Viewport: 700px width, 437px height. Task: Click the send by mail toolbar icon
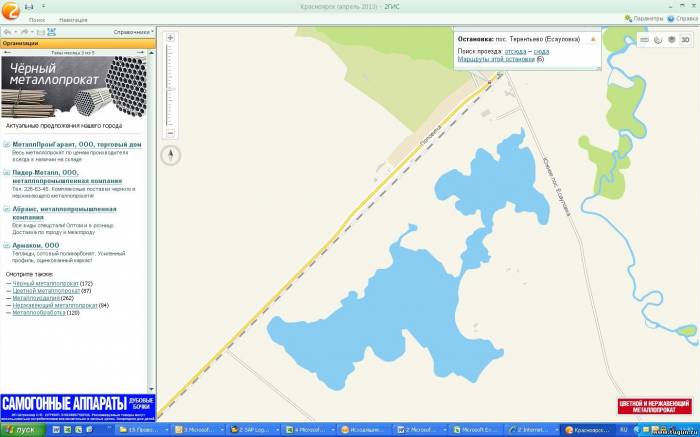41,32
